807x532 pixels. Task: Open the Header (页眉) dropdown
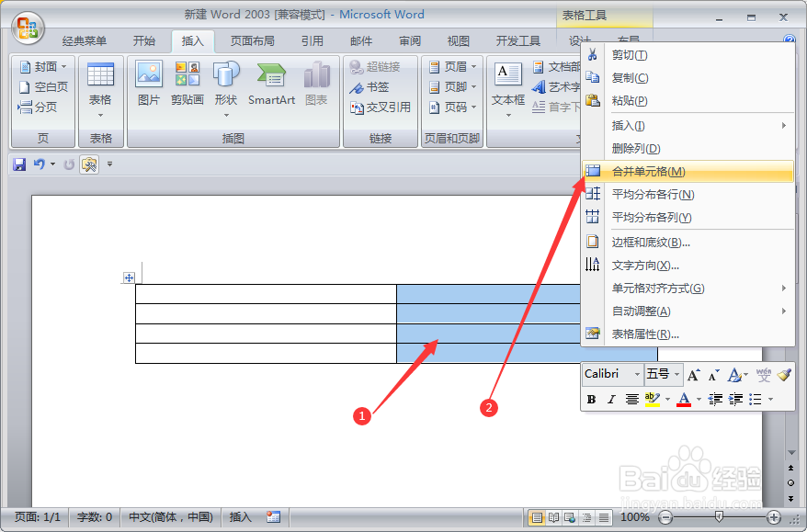point(452,67)
